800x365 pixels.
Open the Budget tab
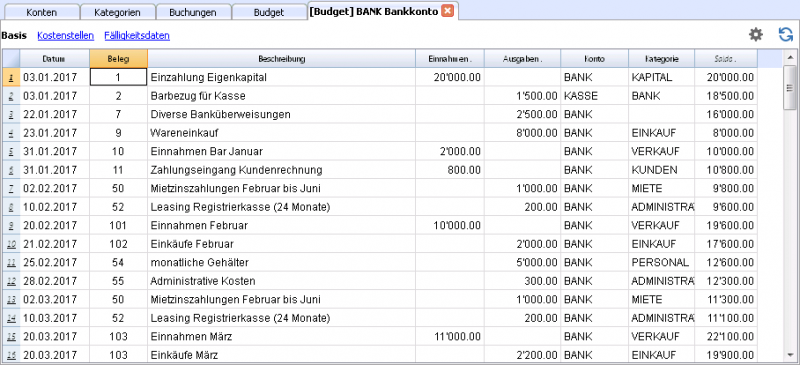(269, 12)
